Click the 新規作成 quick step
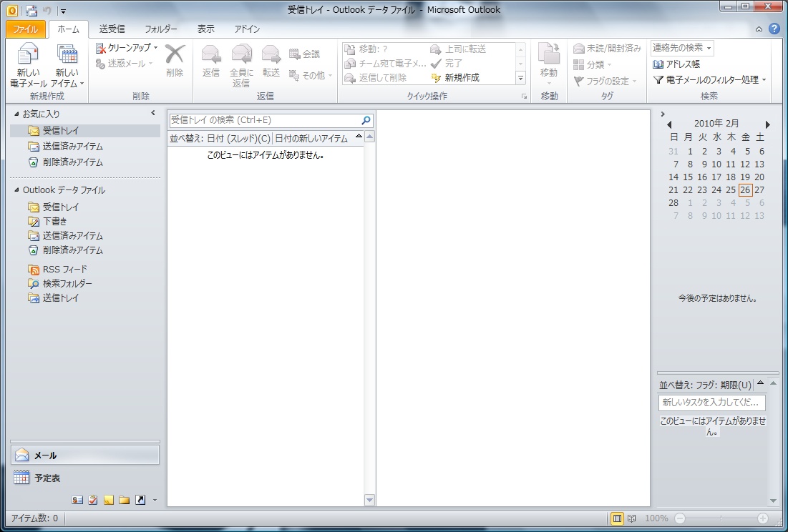The height and width of the screenshot is (532, 788). click(455, 78)
